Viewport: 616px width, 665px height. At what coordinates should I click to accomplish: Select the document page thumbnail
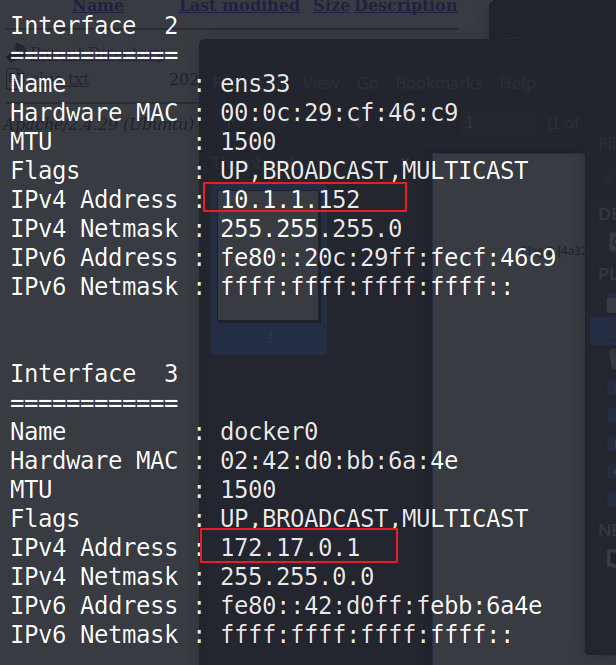click(x=268, y=254)
